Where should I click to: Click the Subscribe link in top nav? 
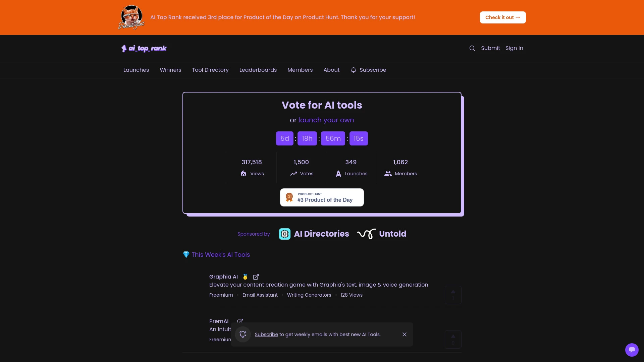pos(373,69)
